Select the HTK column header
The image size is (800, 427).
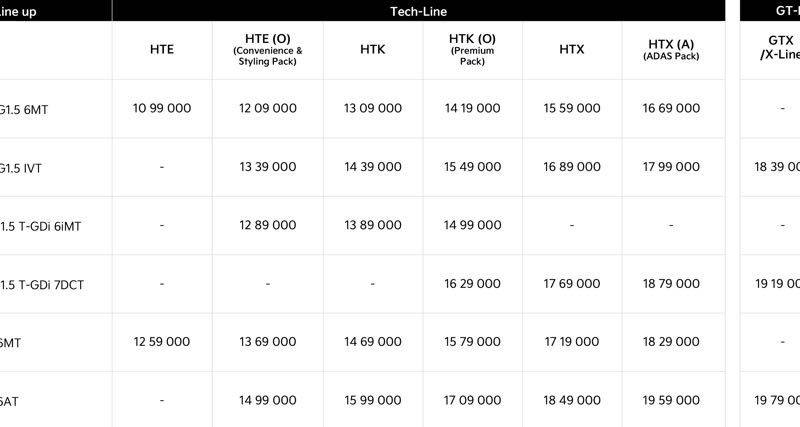[372, 49]
